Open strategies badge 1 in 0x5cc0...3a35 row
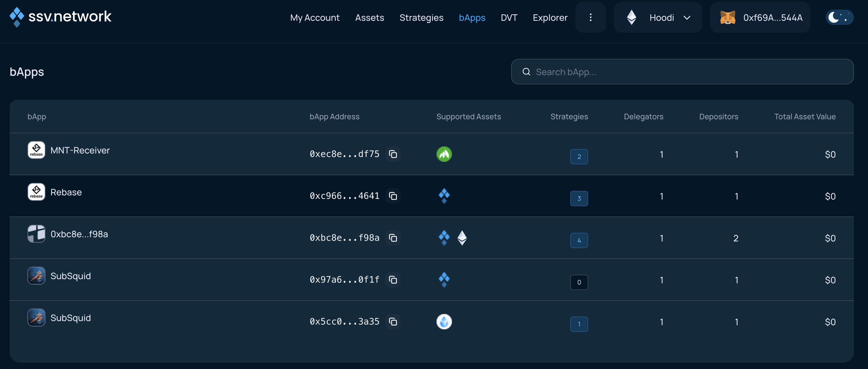Screen dimensions: 868x369 click(579, 324)
